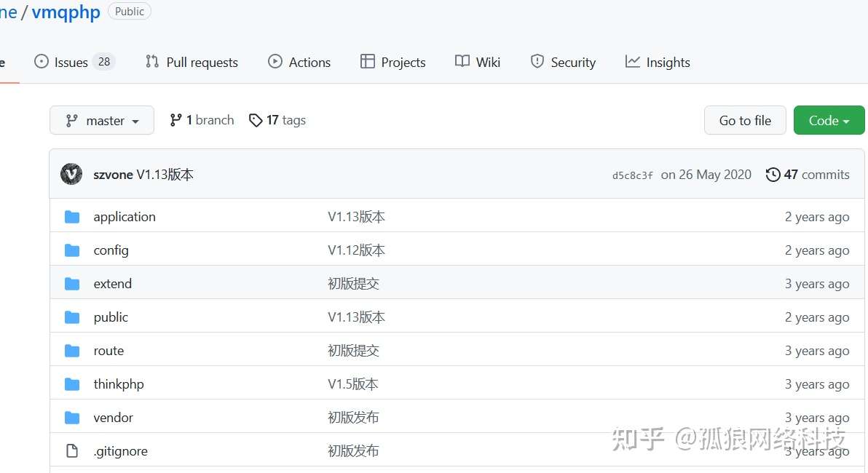The image size is (868, 473).
Task: Click the Issues count badge 28
Action: (x=104, y=62)
